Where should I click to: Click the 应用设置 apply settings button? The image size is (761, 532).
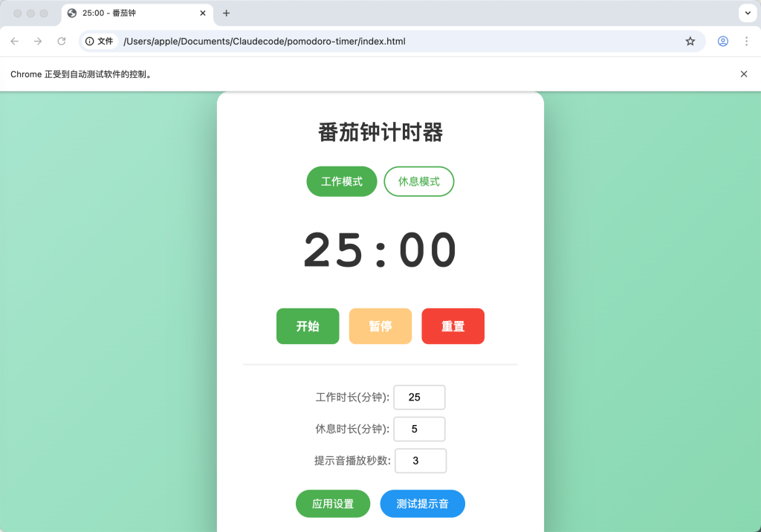click(x=333, y=504)
